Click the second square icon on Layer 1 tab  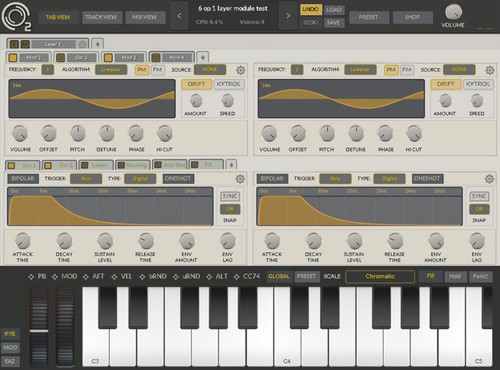coord(25,44)
